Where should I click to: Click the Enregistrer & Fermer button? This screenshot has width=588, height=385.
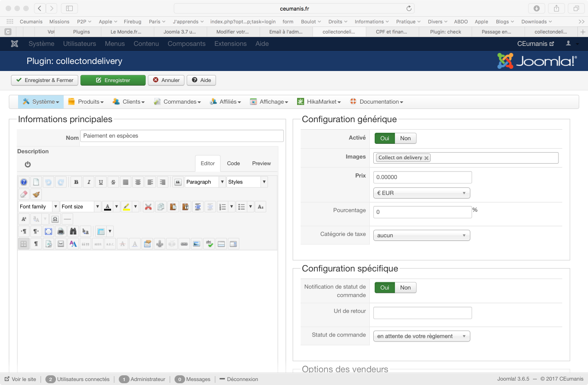click(45, 80)
